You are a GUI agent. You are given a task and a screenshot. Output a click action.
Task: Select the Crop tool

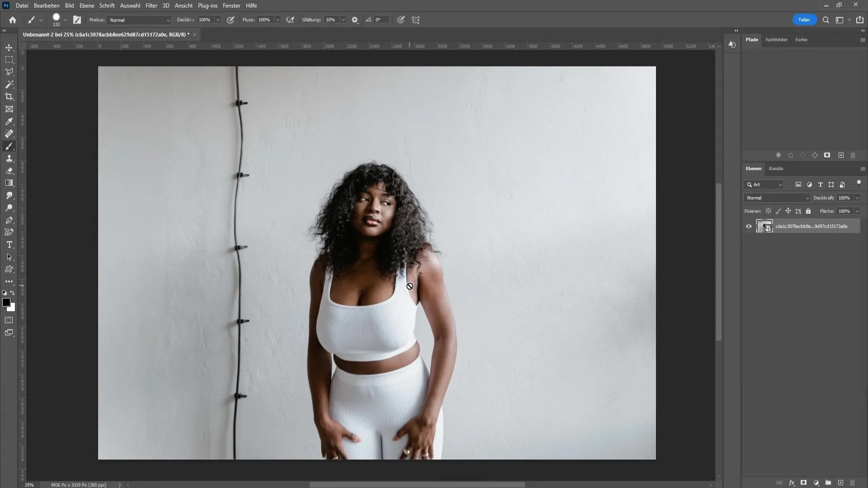pyautogui.click(x=9, y=97)
